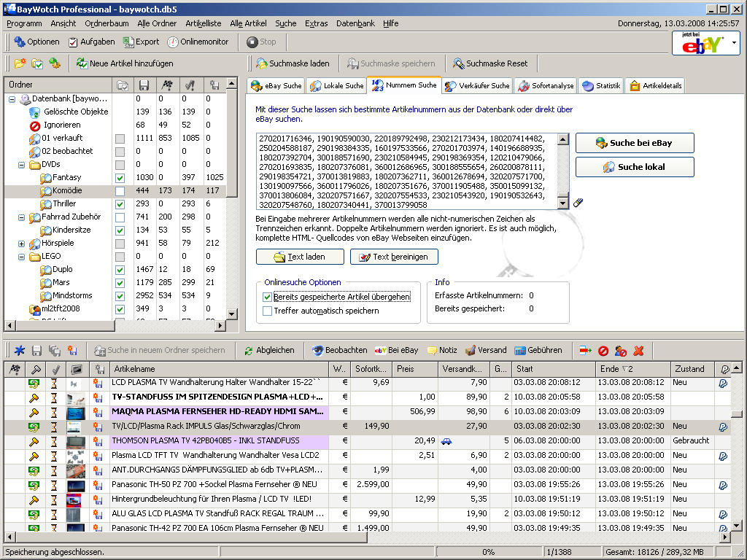The image size is (747, 560).
Task: Click the Suche lokal button
Action: [635, 167]
